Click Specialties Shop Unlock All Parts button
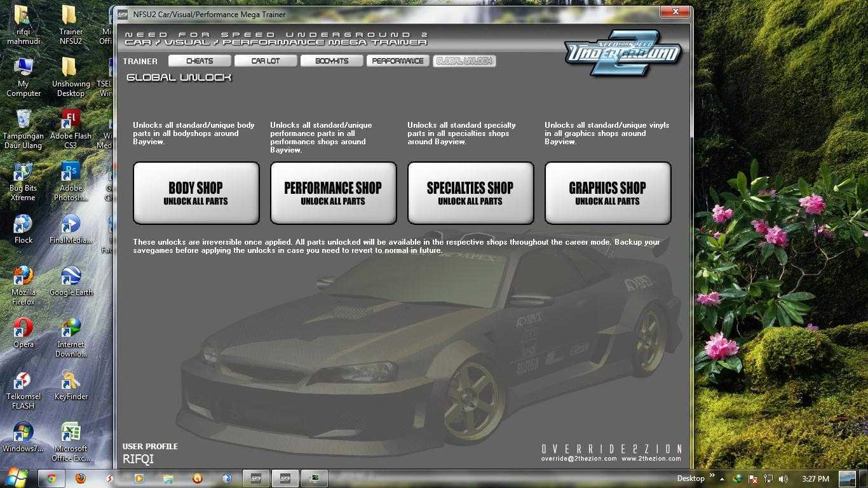Screen dimensions: 868x488 [470, 193]
